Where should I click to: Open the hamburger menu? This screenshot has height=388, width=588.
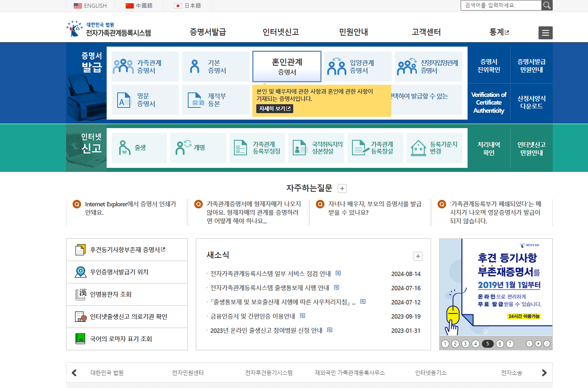point(545,33)
